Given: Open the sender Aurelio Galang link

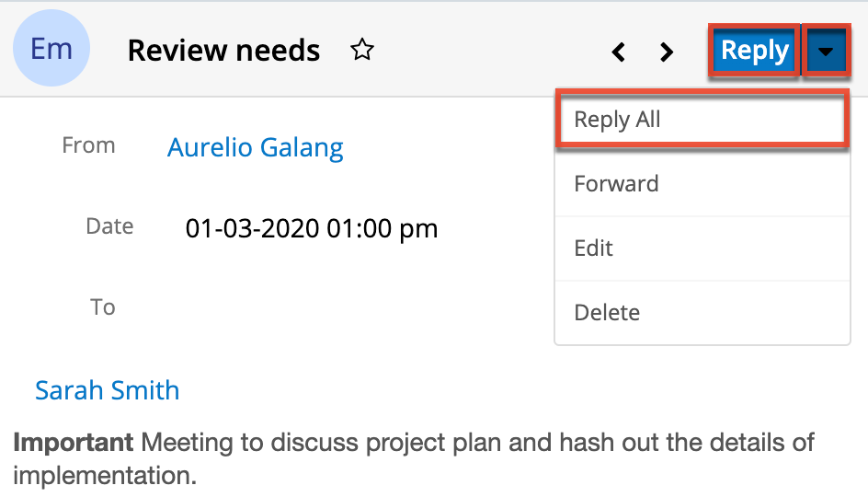Looking at the screenshot, I should pyautogui.click(x=255, y=147).
